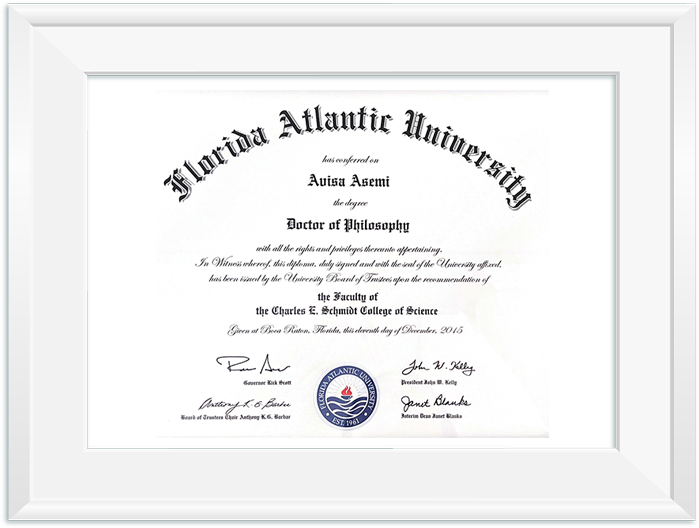Click the Interim Dean Janet Blanks label
The width and height of the screenshot is (699, 528).
point(432,416)
